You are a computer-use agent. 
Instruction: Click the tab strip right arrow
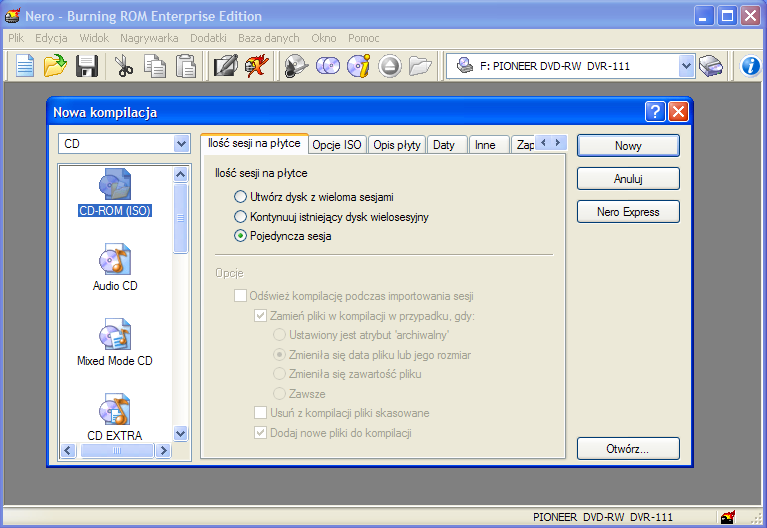pos(558,142)
